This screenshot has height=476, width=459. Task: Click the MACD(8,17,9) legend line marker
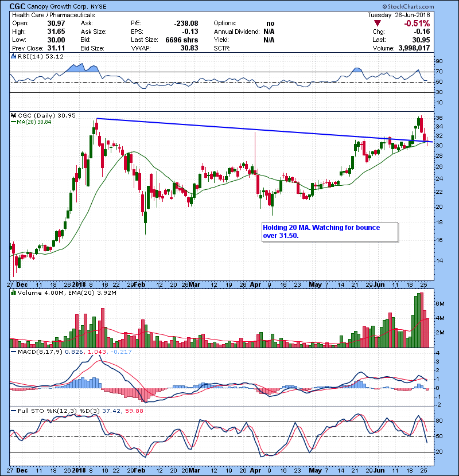point(13,352)
